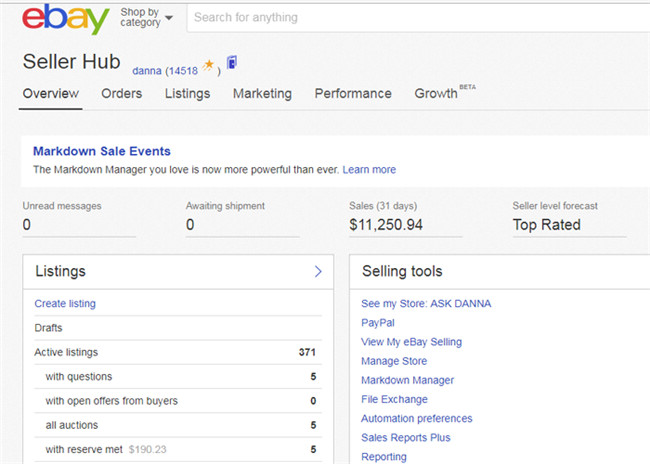Image resolution: width=650 pixels, height=464 pixels.
Task: Select the all auctions row
Action: [x=178, y=425]
